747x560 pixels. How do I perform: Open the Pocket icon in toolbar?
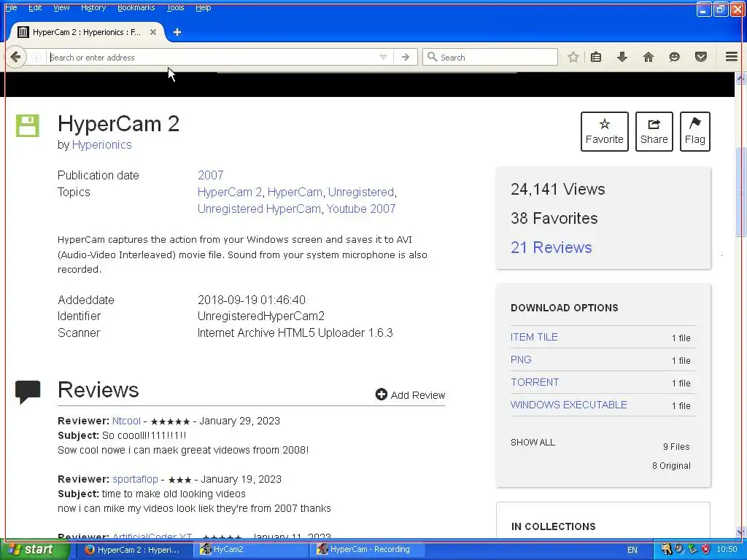tap(701, 57)
